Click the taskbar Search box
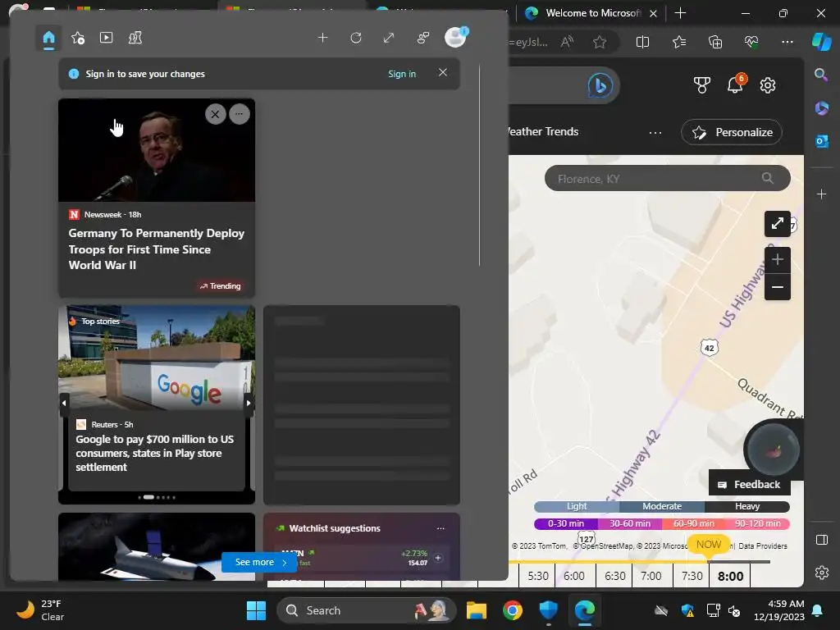840x630 pixels. click(x=367, y=610)
